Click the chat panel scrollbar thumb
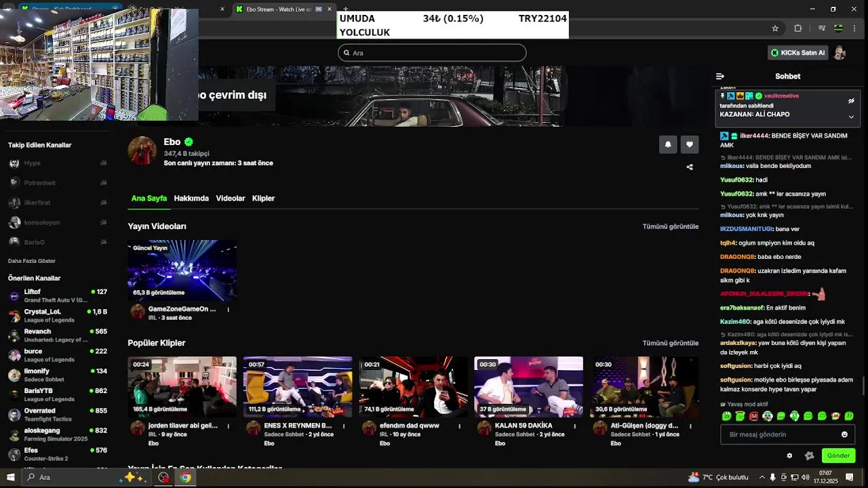 click(863, 385)
